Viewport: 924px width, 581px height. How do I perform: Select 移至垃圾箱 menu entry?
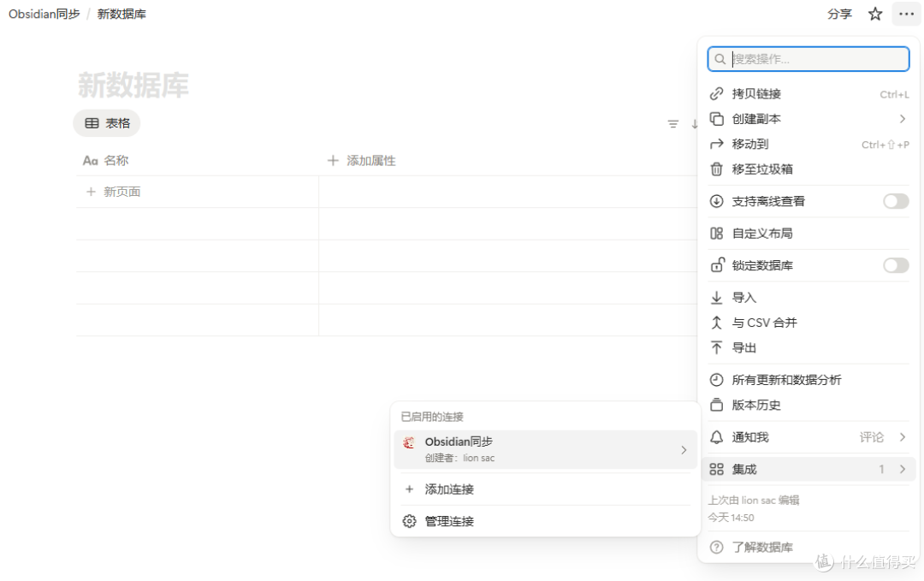[809, 169]
